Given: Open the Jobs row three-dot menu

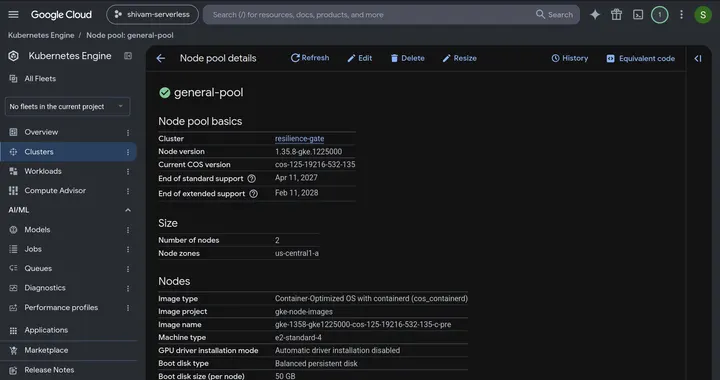Looking at the screenshot, I should pos(128,249).
